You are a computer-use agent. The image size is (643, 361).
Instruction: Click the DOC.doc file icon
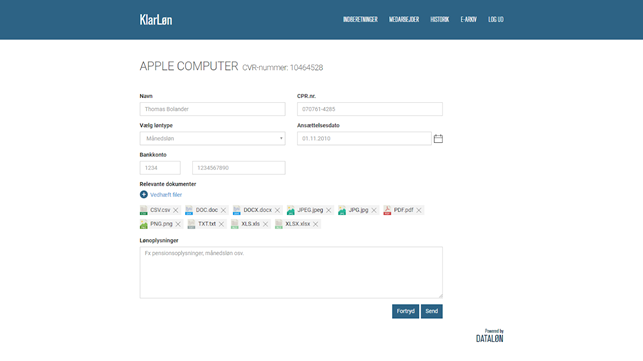coord(189,210)
